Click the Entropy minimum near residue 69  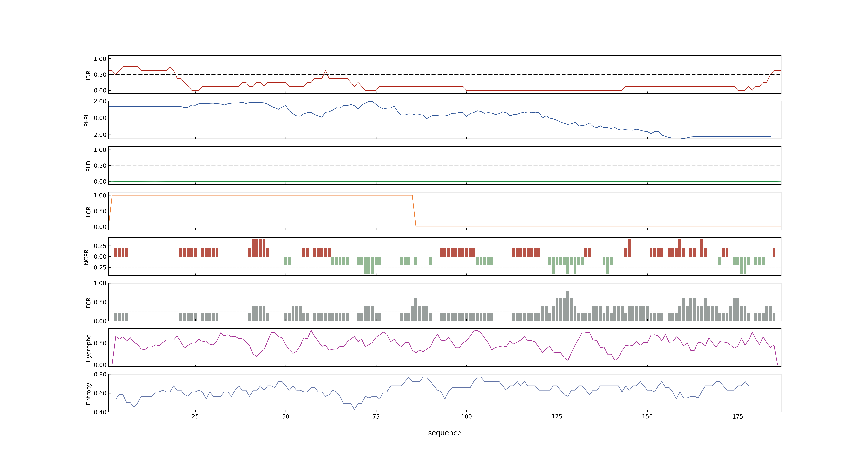tap(354, 409)
